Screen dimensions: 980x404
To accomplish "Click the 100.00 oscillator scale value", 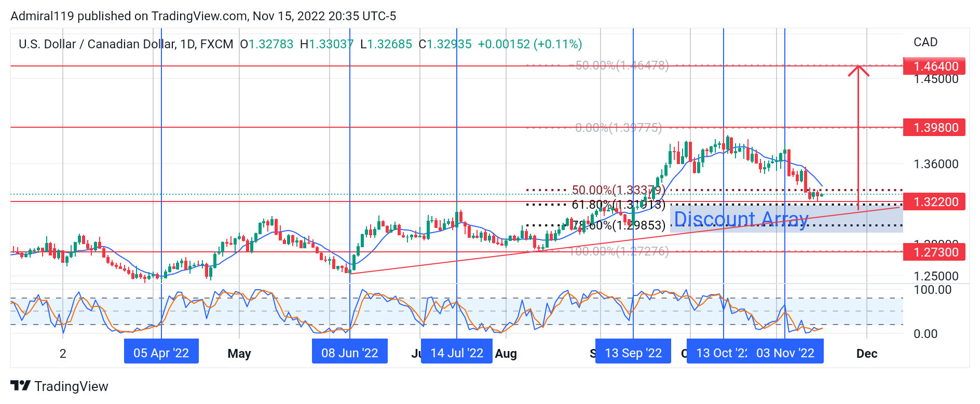I will click(933, 290).
